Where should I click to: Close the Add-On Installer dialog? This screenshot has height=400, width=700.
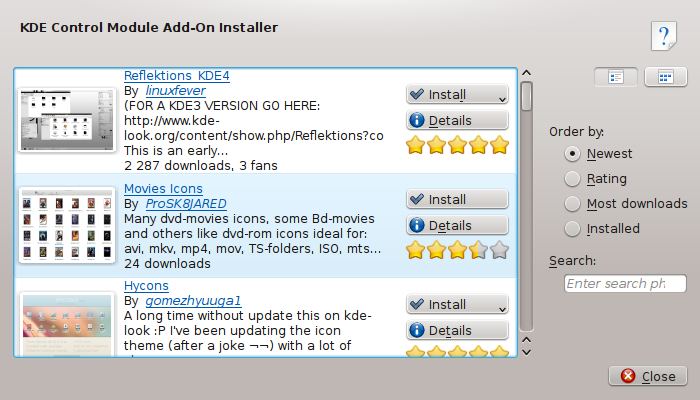click(x=648, y=377)
